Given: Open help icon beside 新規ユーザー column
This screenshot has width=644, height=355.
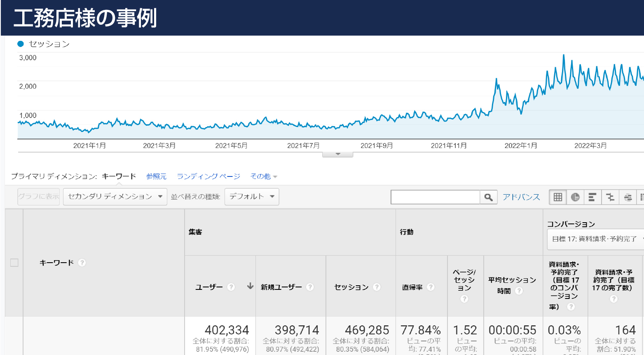Looking at the screenshot, I should pyautogui.click(x=310, y=287).
